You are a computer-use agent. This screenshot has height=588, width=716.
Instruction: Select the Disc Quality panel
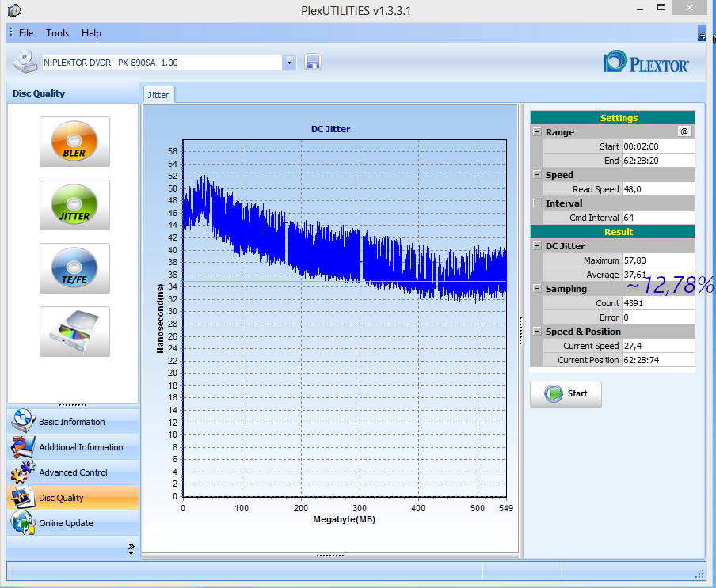[73, 498]
